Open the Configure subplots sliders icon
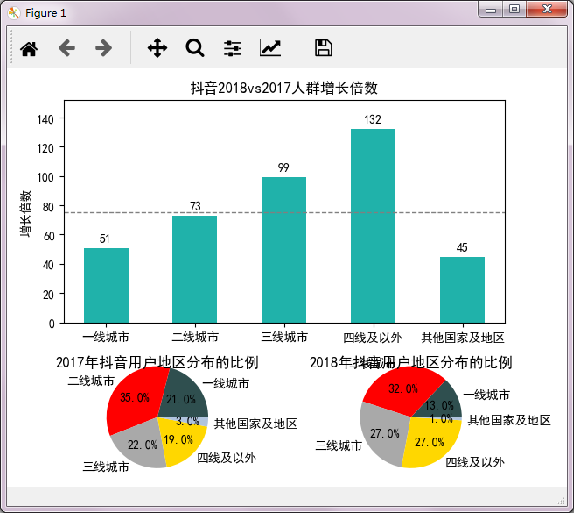 232,48
